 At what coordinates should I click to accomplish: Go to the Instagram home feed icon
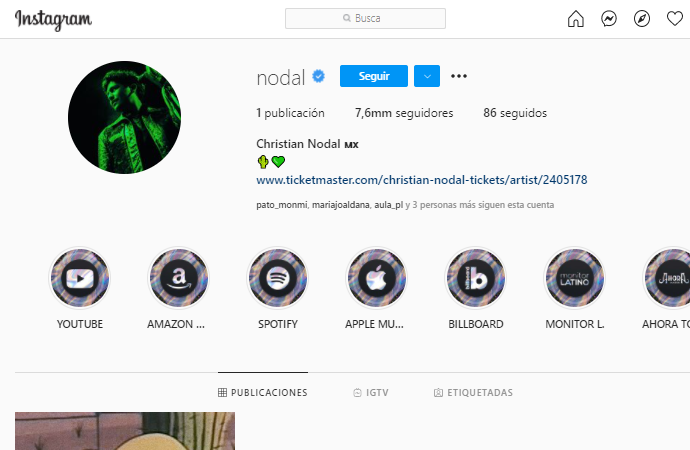[x=576, y=18]
